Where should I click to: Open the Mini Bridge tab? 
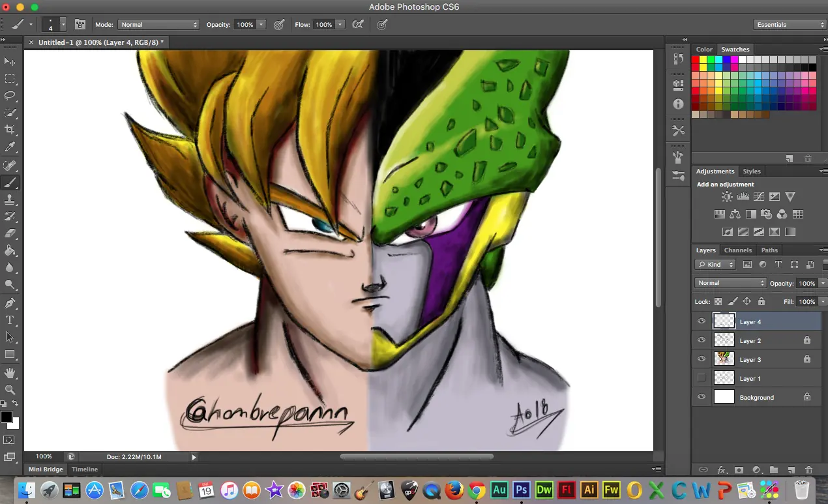[x=46, y=469]
